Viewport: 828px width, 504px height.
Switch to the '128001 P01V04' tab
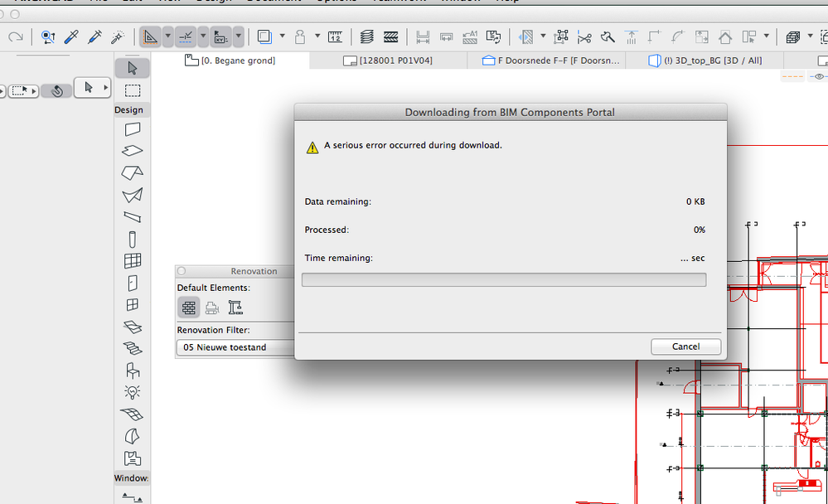click(x=388, y=61)
